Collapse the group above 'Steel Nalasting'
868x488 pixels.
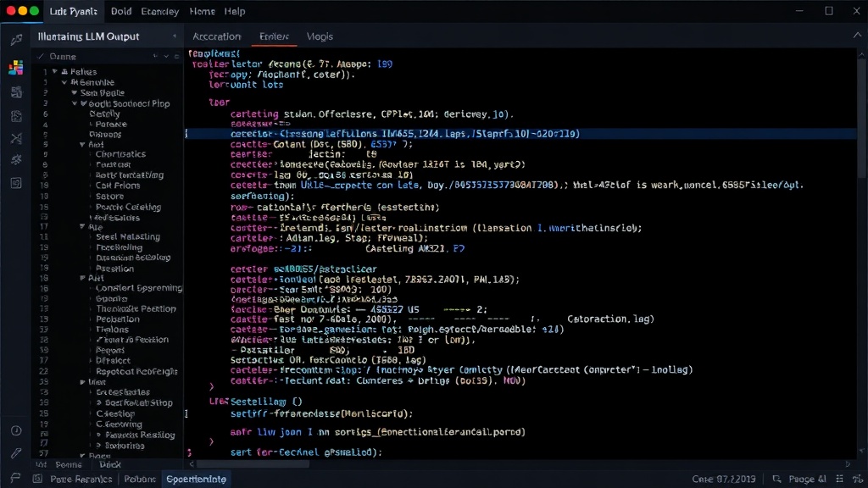pyautogui.click(x=82, y=227)
